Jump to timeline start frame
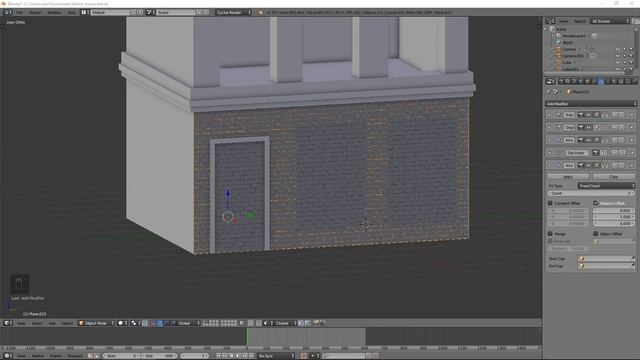 [218, 356]
